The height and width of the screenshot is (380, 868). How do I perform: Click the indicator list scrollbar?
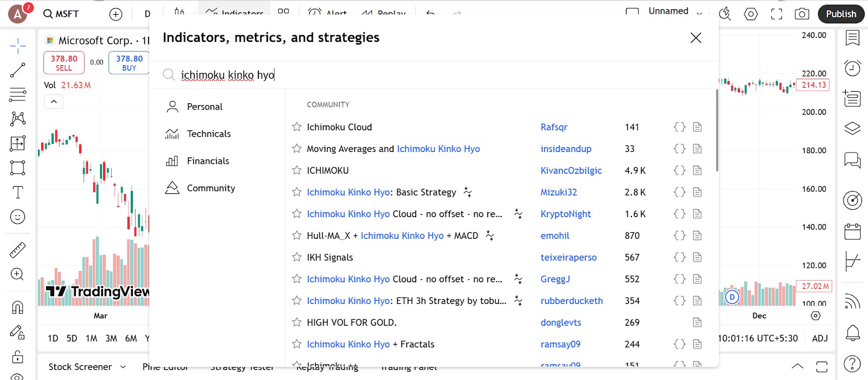click(717, 130)
